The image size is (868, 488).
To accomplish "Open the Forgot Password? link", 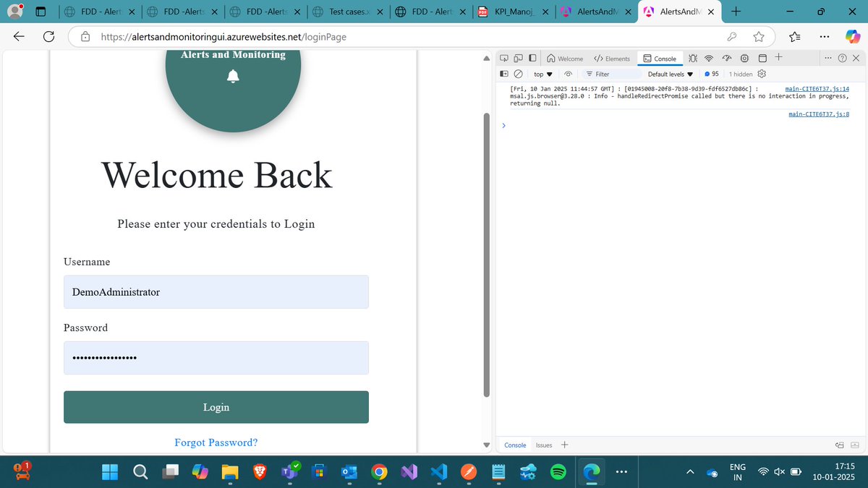I will (216, 442).
